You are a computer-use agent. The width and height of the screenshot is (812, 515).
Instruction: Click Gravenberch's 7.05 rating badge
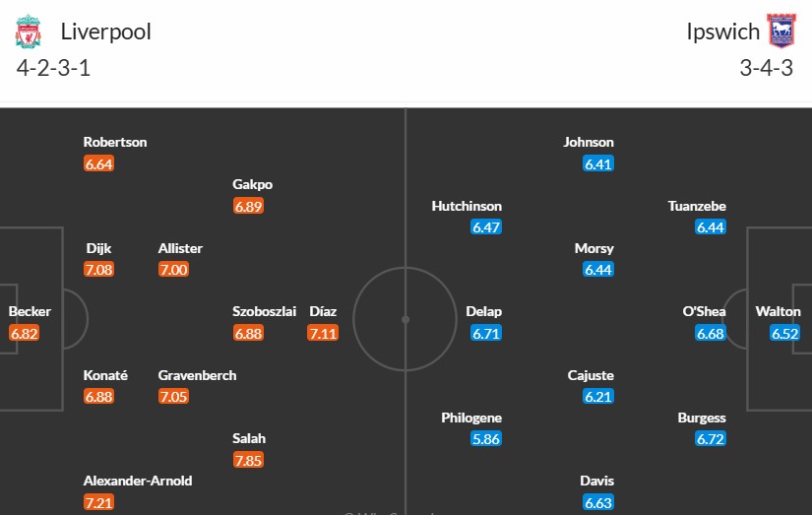[x=173, y=397]
